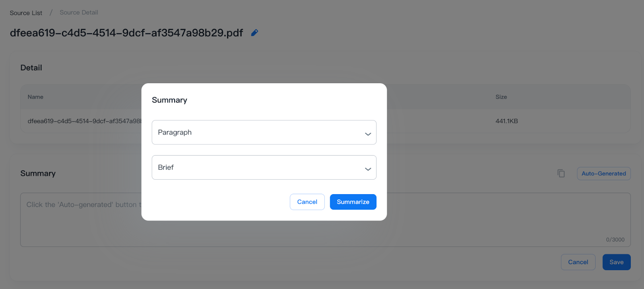644x289 pixels.
Task: Click the copy summary icon
Action: pyautogui.click(x=561, y=173)
